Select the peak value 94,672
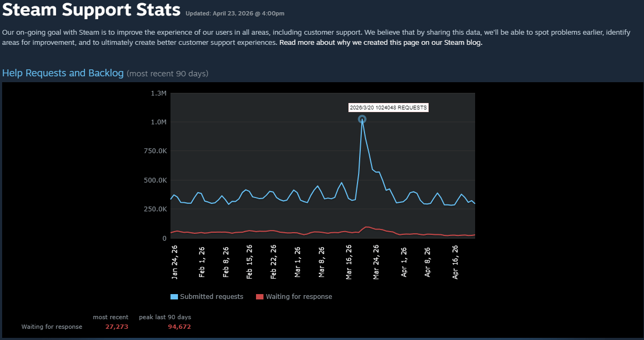Screen dimensions: 644x340 (179, 327)
